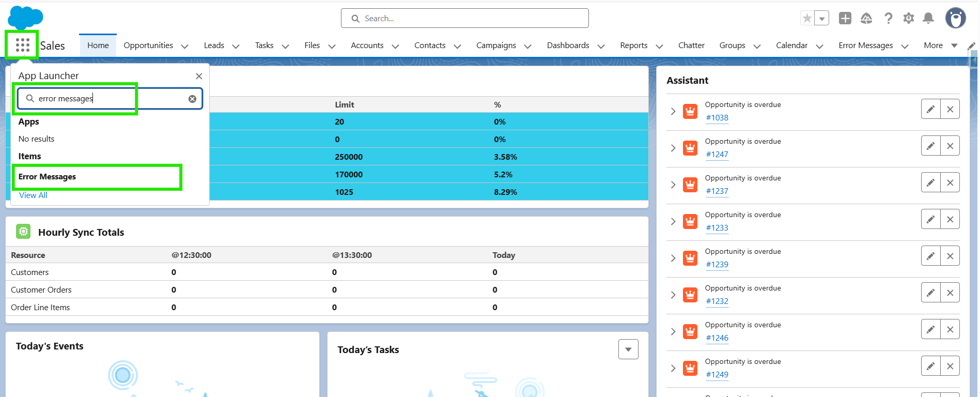Open the Global Actions plus icon
The image size is (980, 397).
pyautogui.click(x=845, y=19)
